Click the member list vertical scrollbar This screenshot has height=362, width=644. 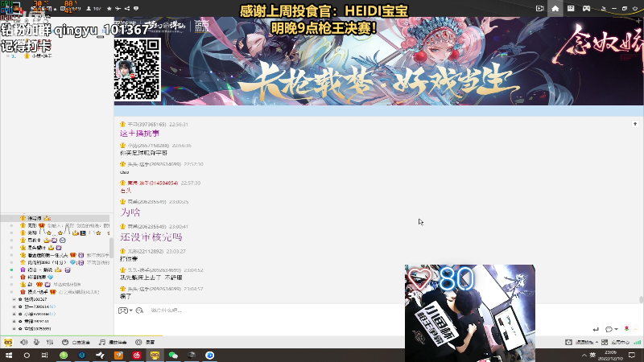pyautogui.click(x=111, y=248)
